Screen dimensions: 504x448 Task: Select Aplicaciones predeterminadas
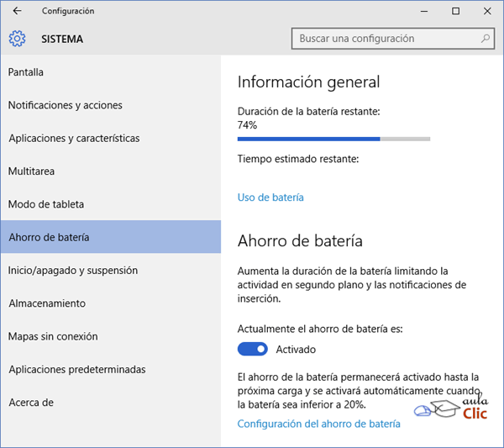pos(77,369)
